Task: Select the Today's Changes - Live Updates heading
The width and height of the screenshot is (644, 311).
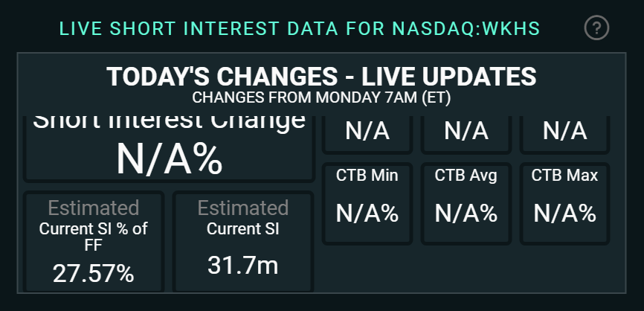Action: [x=321, y=77]
